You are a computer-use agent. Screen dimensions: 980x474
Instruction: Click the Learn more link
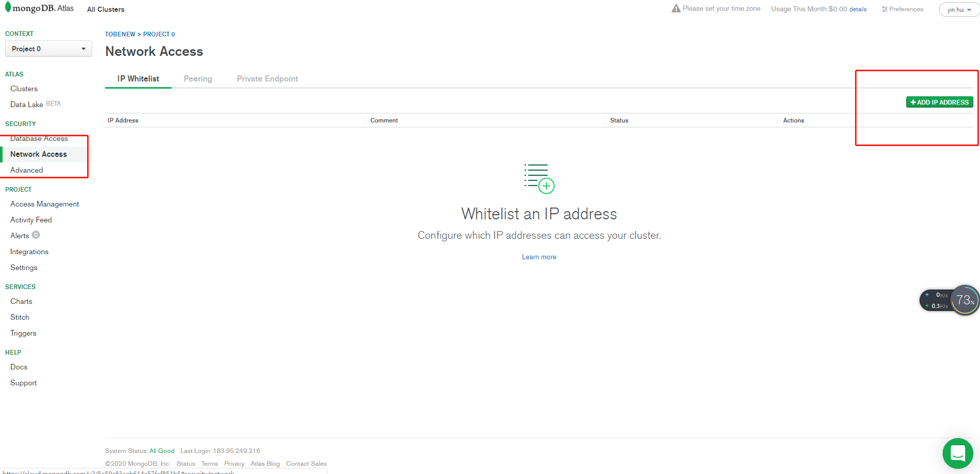click(539, 257)
